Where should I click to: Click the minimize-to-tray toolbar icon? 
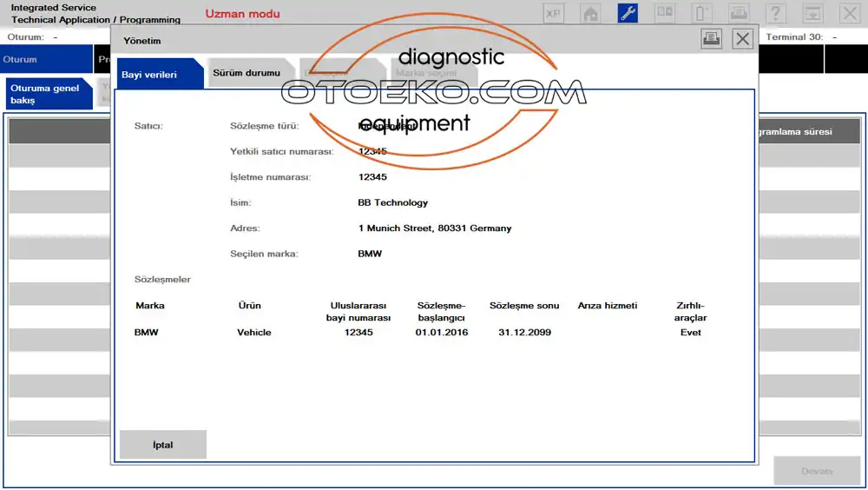coord(812,13)
